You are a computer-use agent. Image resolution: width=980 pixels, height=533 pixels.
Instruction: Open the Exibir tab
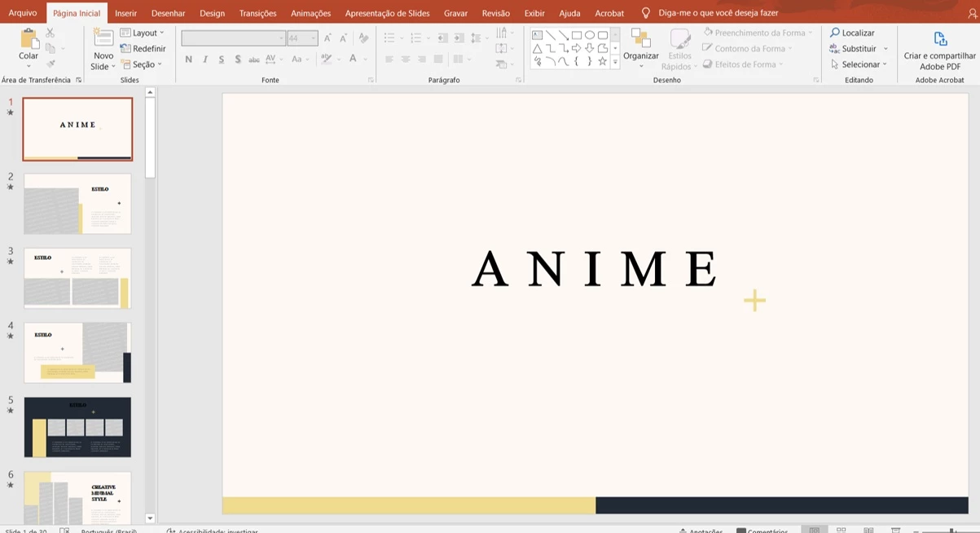[534, 13]
